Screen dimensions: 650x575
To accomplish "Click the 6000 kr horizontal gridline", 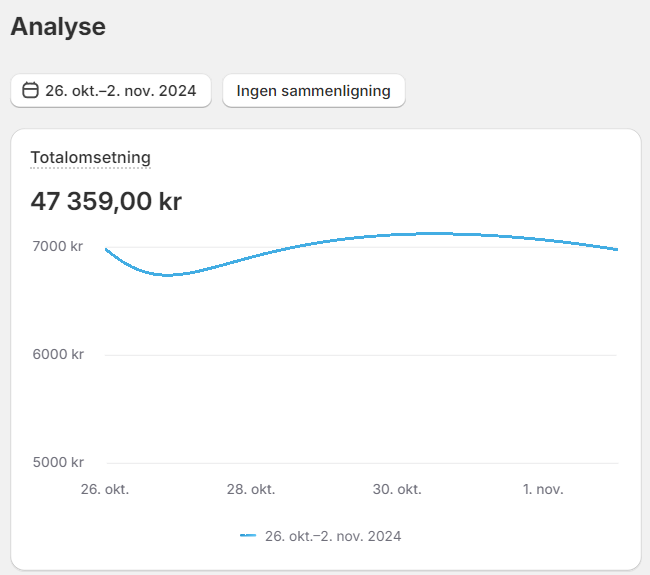I will [x=360, y=355].
